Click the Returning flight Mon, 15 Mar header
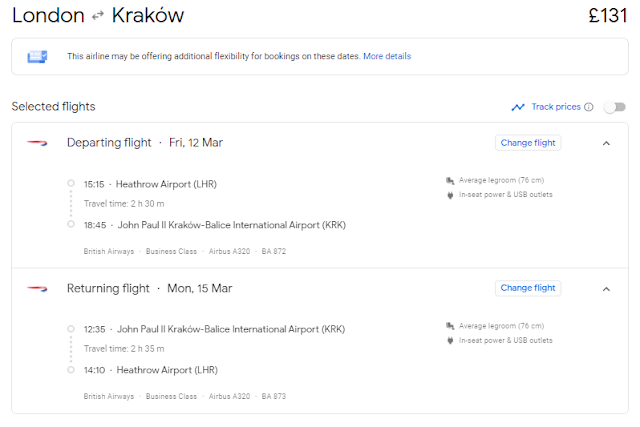Screen dimensions: 640x427 pos(148,288)
